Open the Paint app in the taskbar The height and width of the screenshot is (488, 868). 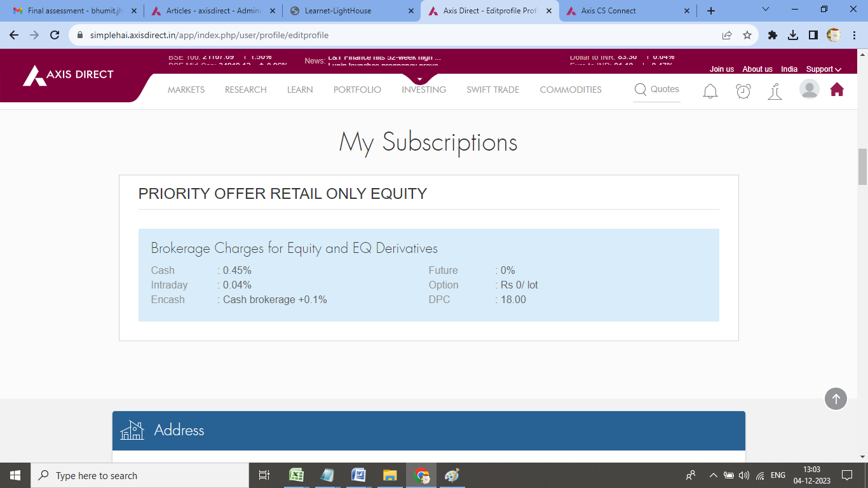point(452,475)
